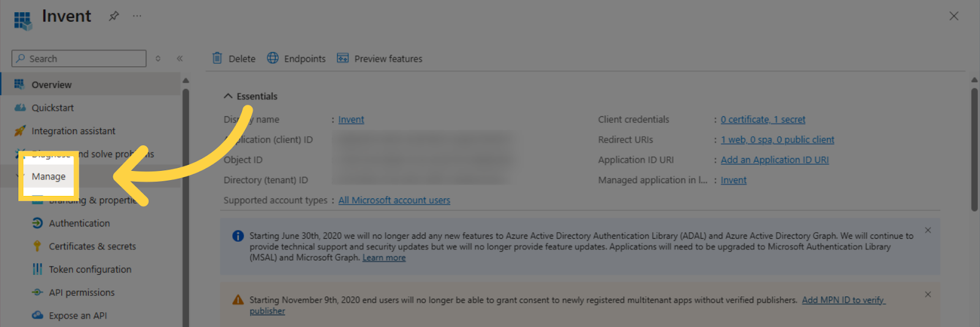The width and height of the screenshot is (980, 327).
Task: Open Token configuration
Action: [x=90, y=269]
